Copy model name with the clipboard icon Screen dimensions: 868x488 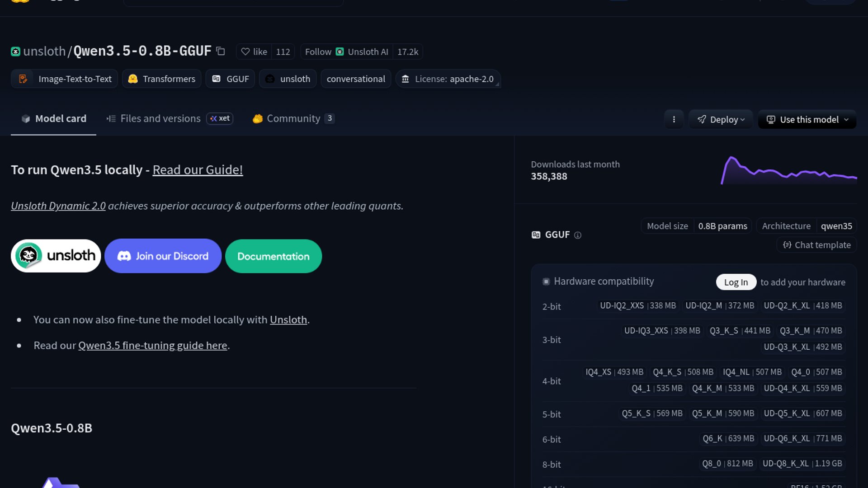point(221,51)
